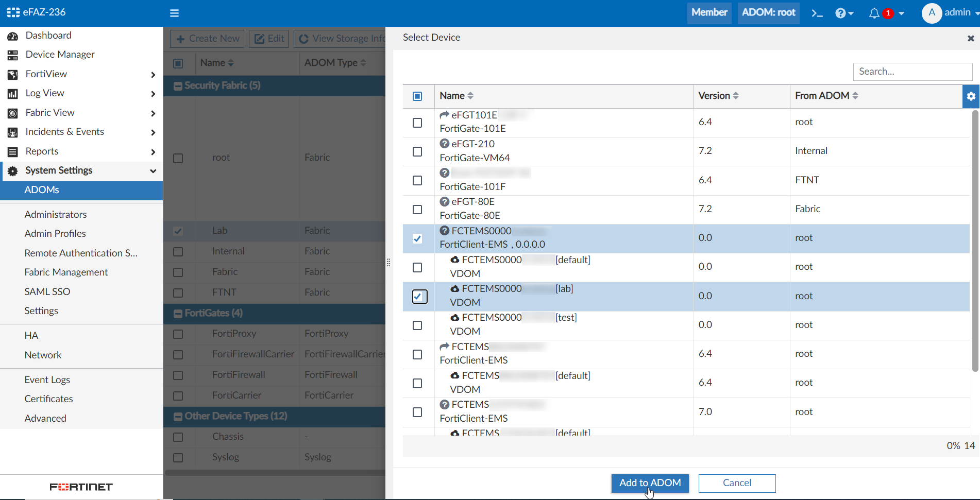Click the Add to ADOM button
The image size is (980, 500).
[650, 483]
